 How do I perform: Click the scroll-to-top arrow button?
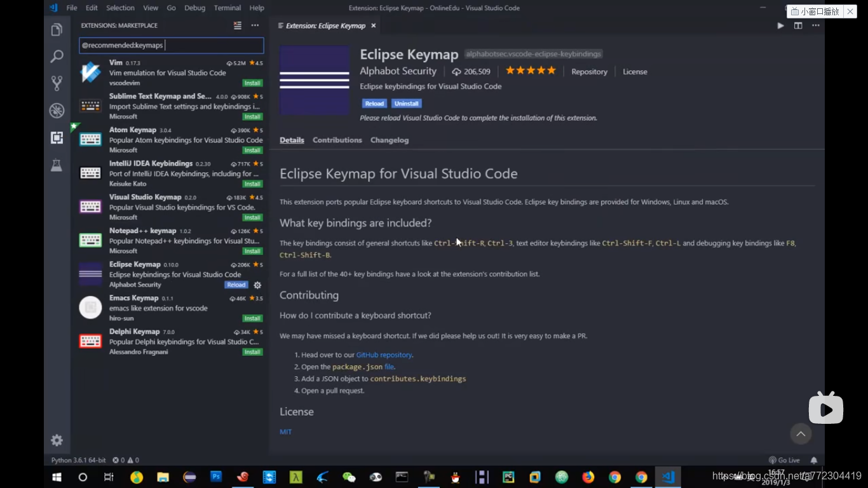coord(801,434)
